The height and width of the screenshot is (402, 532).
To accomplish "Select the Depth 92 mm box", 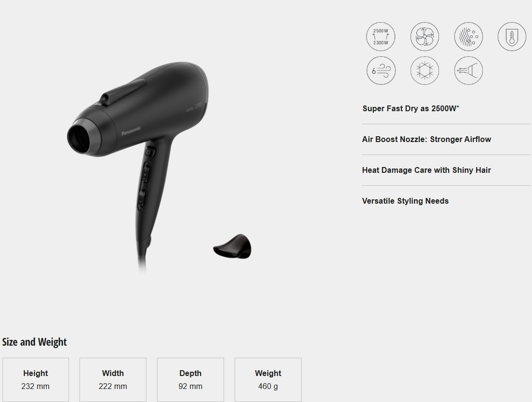I will tap(190, 380).
